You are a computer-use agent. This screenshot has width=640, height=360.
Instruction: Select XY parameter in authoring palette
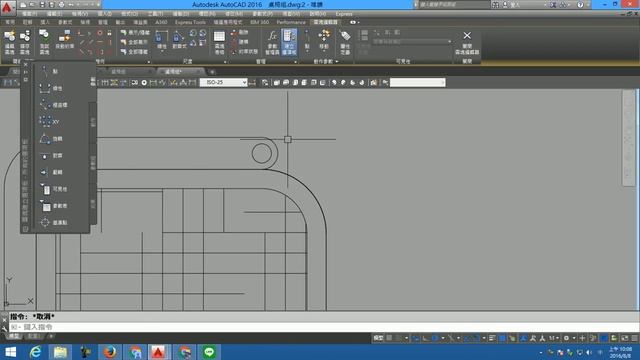click(50, 122)
